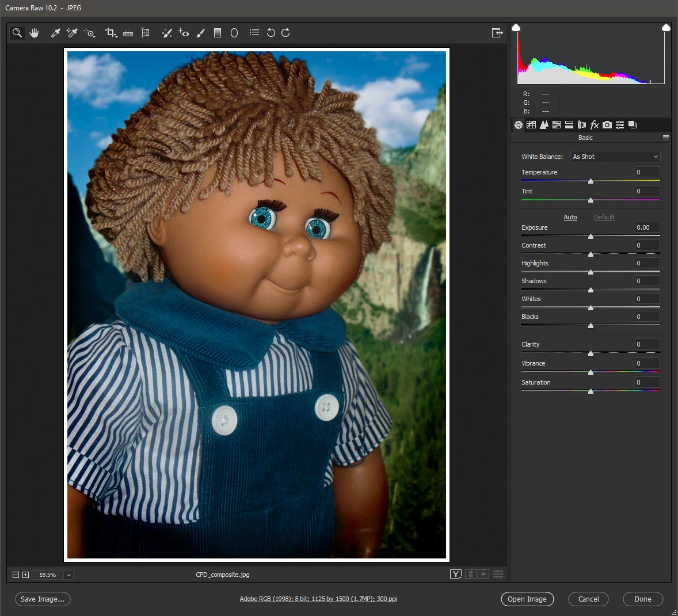678x616 pixels.
Task: Toggle highlight clipping warning in histogram
Action: 666,28
